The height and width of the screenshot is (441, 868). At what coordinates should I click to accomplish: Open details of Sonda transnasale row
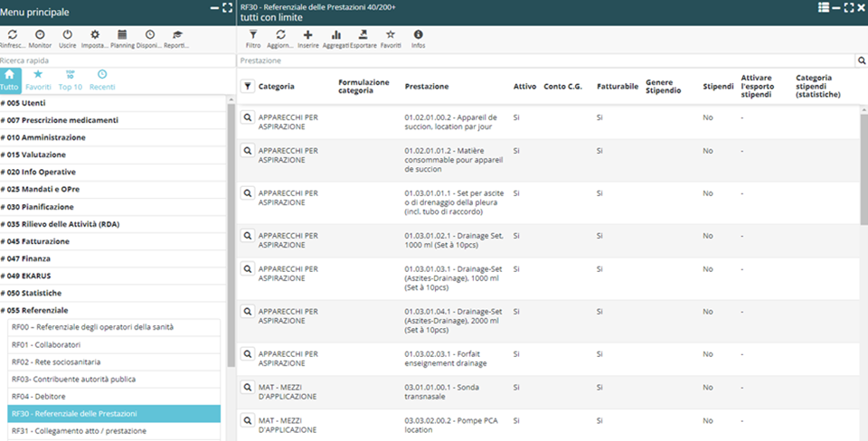pos(247,389)
